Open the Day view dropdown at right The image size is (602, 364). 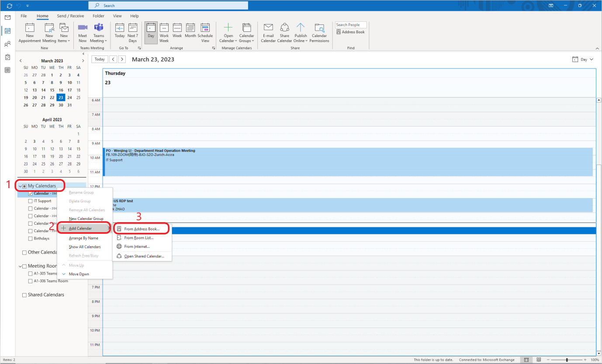coord(583,59)
